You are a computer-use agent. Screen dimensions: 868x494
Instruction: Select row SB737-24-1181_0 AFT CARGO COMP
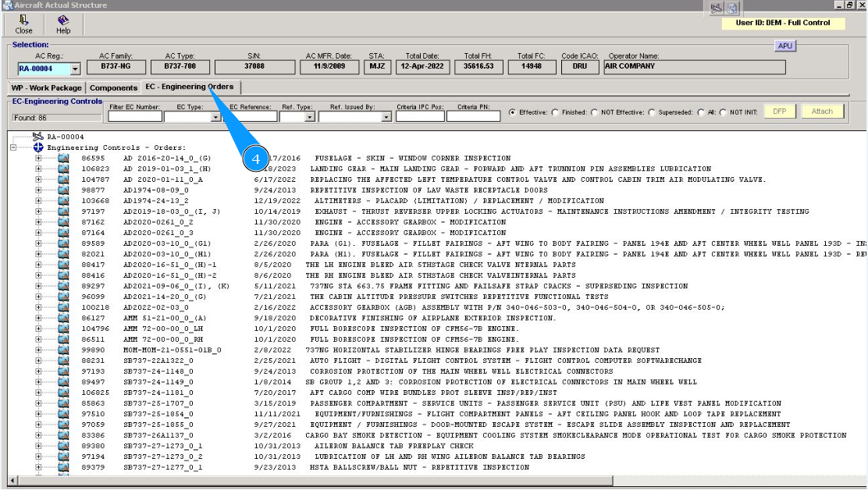[319, 393]
